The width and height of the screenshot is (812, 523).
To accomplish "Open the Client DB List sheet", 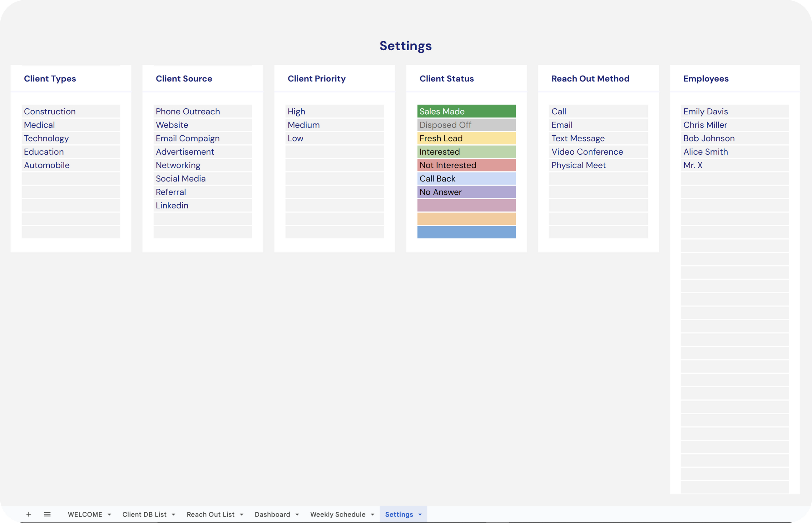I will pos(144,514).
